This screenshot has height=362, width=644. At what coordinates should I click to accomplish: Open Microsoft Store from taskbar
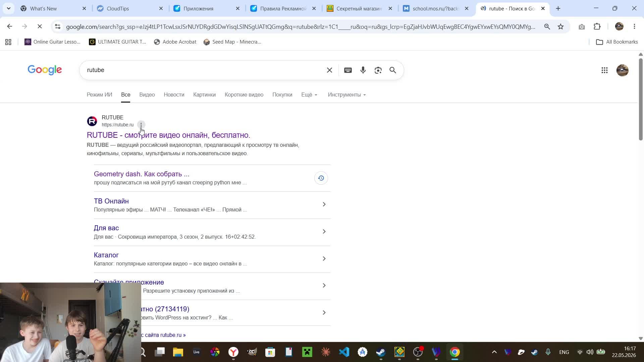pyautogui.click(x=270, y=352)
